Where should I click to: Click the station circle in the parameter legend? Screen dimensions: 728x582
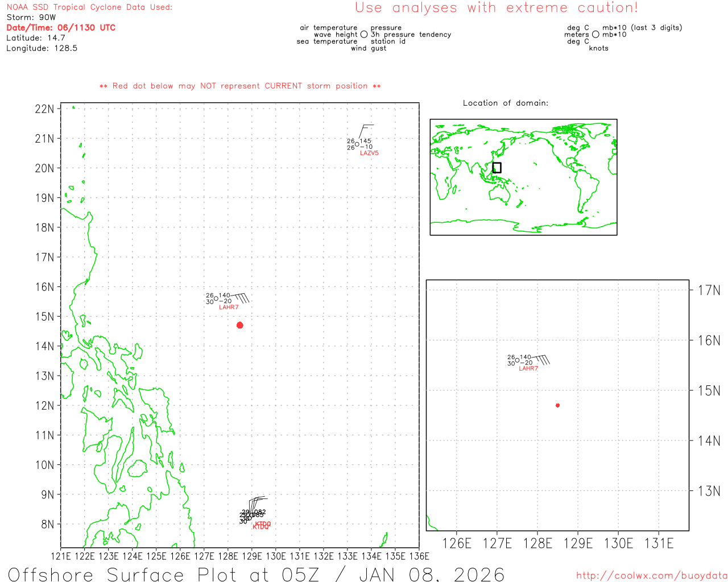click(x=364, y=35)
